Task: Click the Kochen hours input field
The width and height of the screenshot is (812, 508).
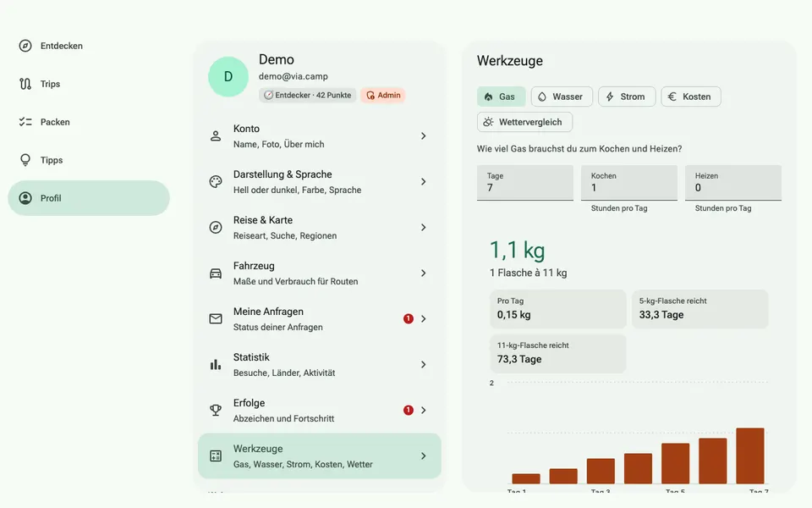Action: pyautogui.click(x=629, y=183)
